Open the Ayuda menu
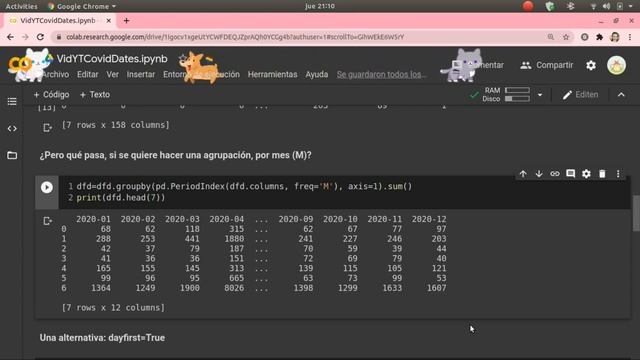 coord(317,74)
